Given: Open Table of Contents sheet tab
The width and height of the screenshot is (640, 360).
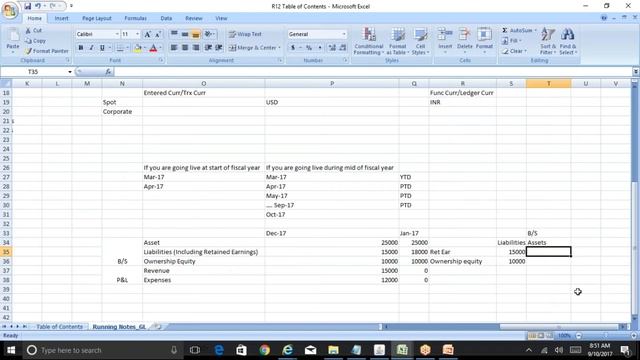Looking at the screenshot, I should (x=60, y=327).
